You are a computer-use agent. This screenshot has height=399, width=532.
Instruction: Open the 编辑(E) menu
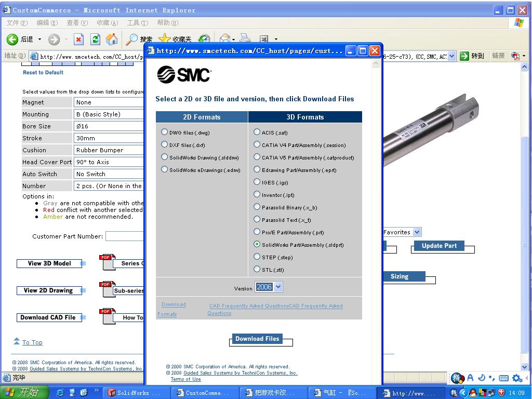[47, 23]
